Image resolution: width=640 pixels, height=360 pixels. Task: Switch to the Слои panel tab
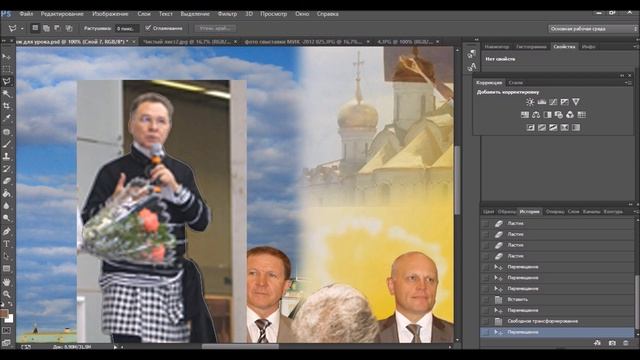coord(573,211)
